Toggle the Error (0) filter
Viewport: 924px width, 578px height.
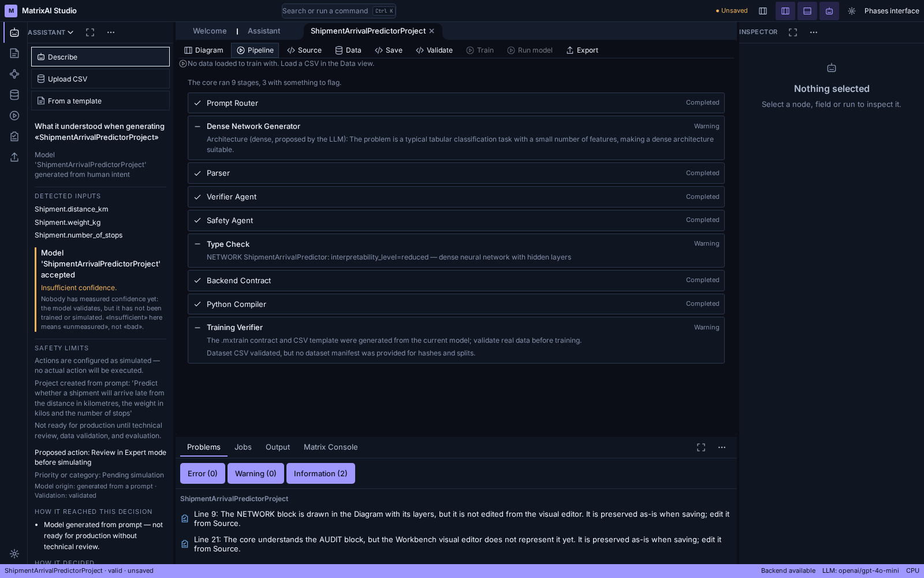coord(203,473)
